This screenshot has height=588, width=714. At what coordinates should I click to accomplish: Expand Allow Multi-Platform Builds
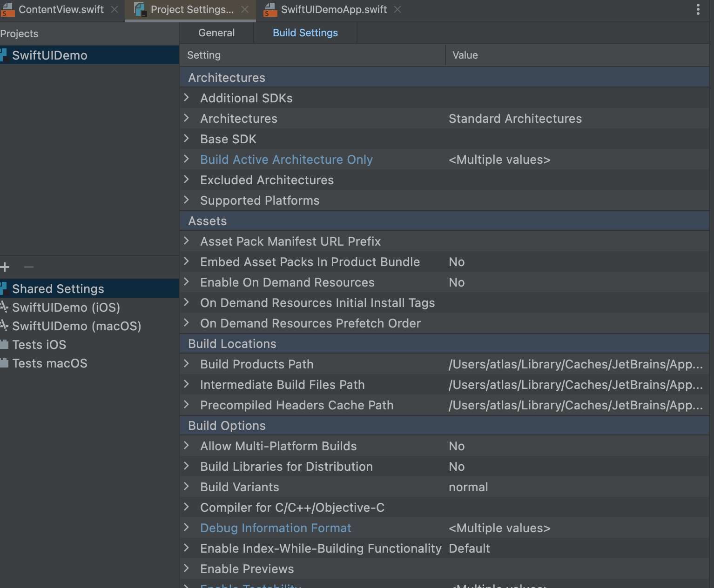click(x=187, y=446)
